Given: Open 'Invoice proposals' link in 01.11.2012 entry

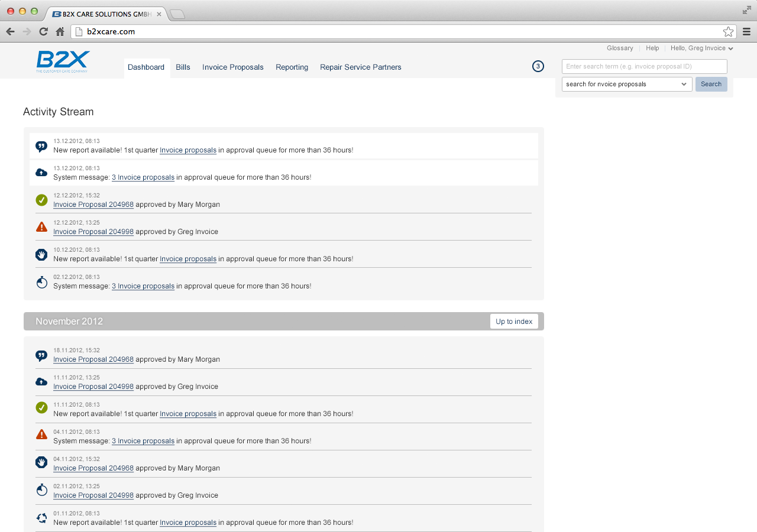Looking at the screenshot, I should click(x=188, y=523).
